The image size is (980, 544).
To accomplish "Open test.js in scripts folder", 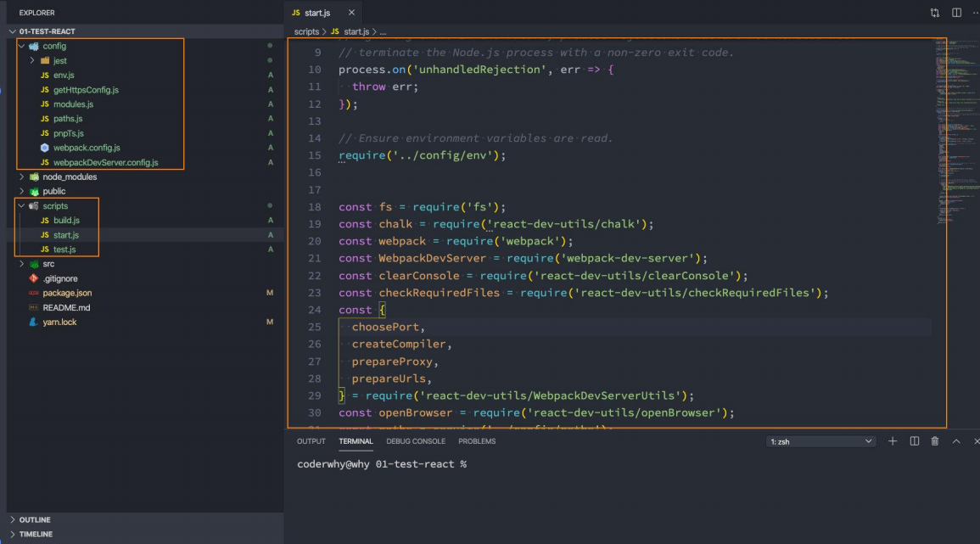I will coord(64,250).
